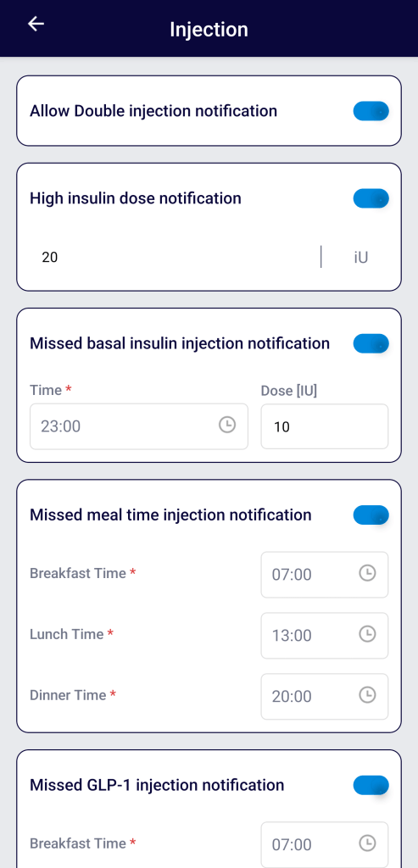Switch off Missed meal time injection notification
This screenshot has width=418, height=868.
[x=371, y=515]
